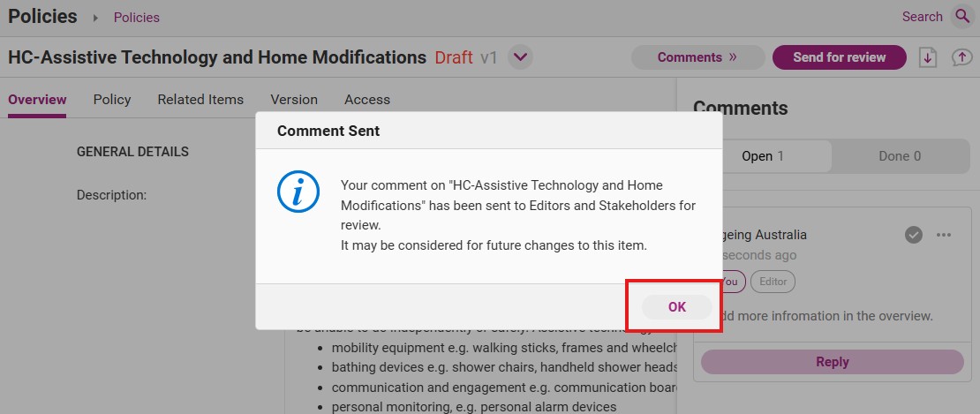Click the download document icon
Viewport: 980px width, 414px height.
point(928,57)
